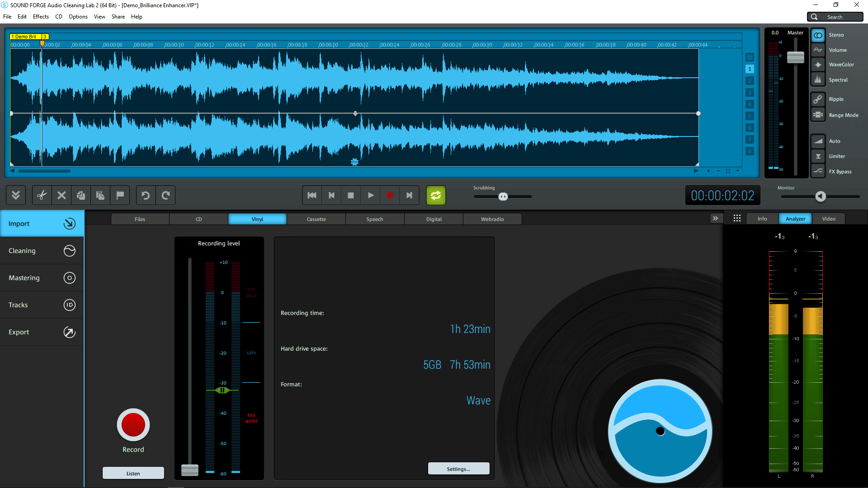The image size is (868, 488).
Task: Toggle the master Limiter
Action: pyautogui.click(x=818, y=156)
